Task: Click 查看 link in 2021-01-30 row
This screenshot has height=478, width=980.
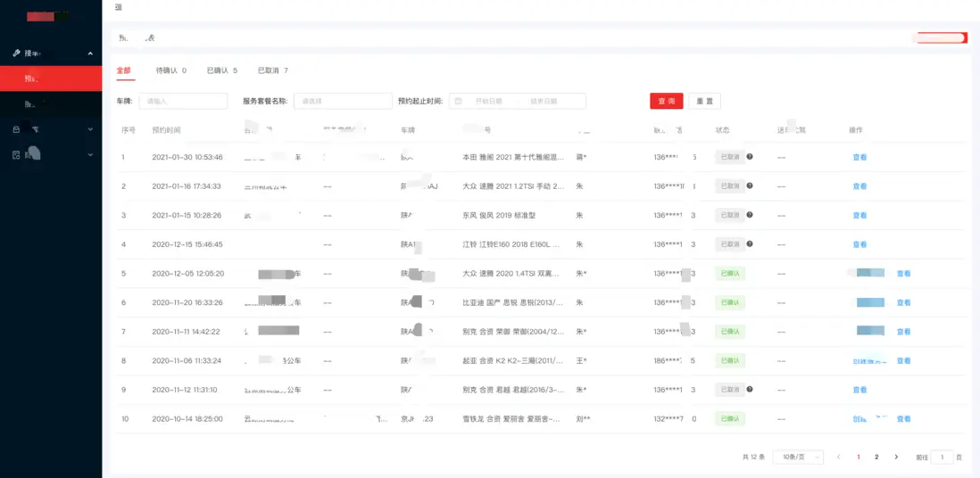Action: click(x=860, y=158)
